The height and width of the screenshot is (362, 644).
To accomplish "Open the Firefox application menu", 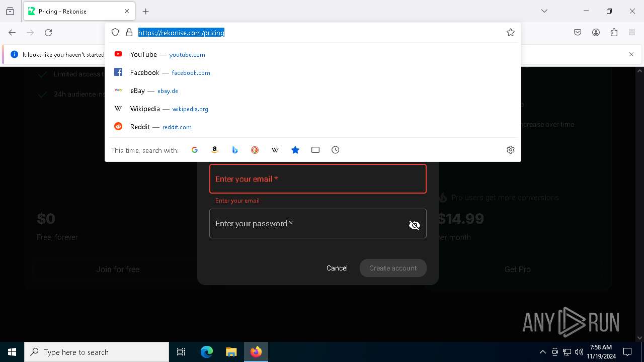I will [x=632, y=33].
